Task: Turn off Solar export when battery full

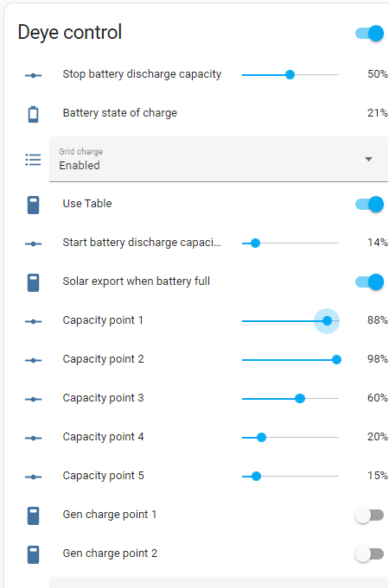Action: (369, 282)
